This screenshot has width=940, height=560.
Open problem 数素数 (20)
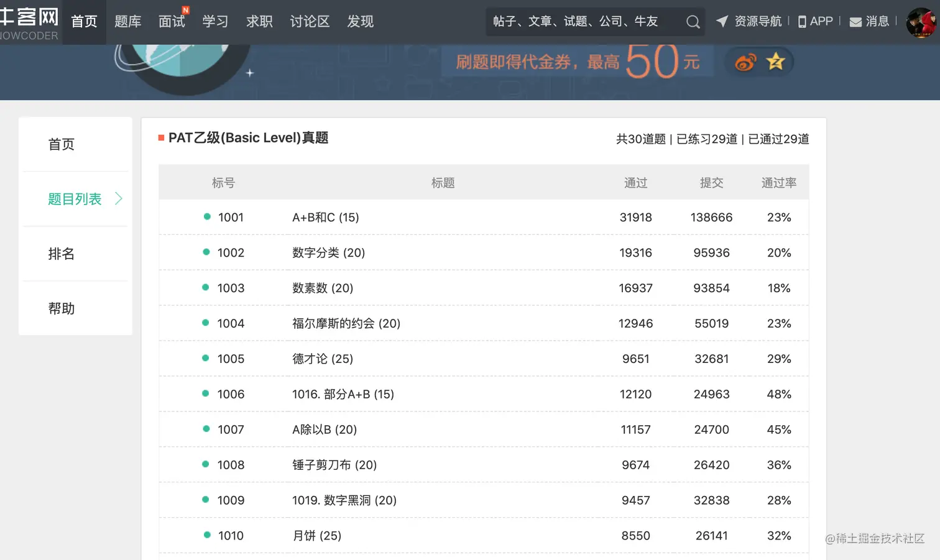coord(323,288)
